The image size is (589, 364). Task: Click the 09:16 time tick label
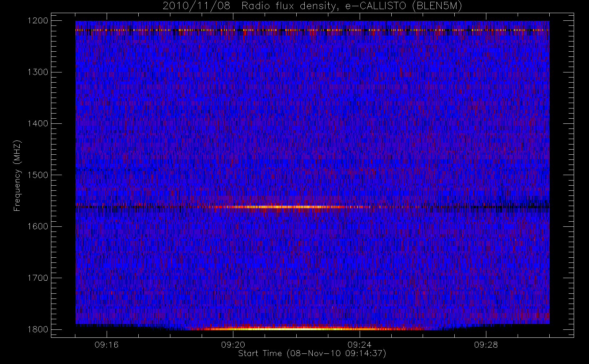[107, 345]
